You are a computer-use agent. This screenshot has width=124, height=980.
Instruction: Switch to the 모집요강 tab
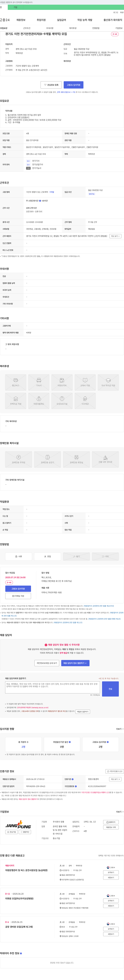pos(4,28)
